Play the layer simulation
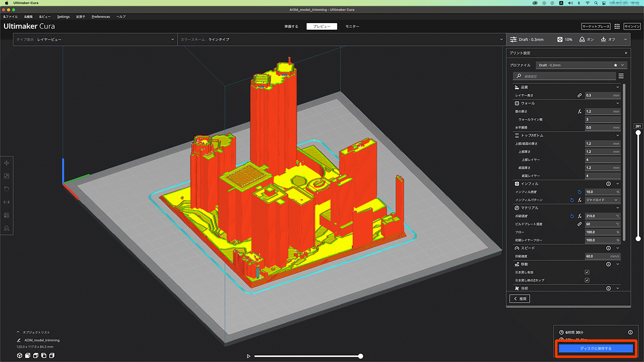Screen dimensions: 644x362 (x=248, y=356)
